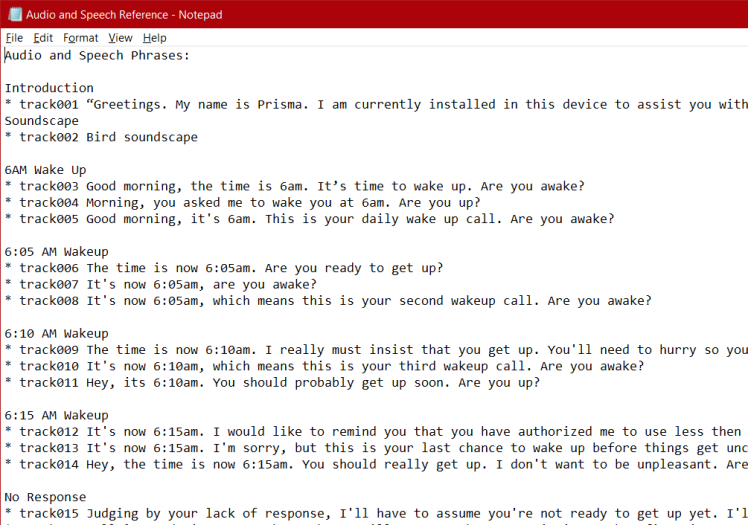Image resolution: width=748 pixels, height=525 pixels.
Task: Open the Edit menu
Action: (x=43, y=38)
